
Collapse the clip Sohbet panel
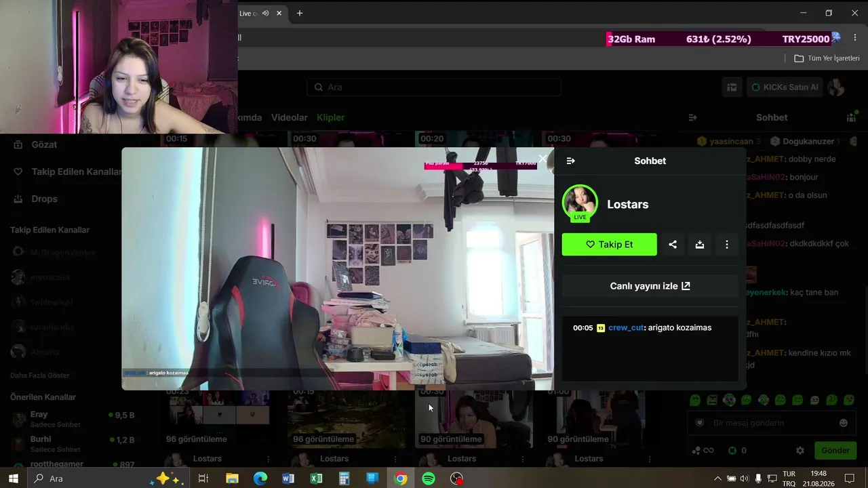pos(570,161)
